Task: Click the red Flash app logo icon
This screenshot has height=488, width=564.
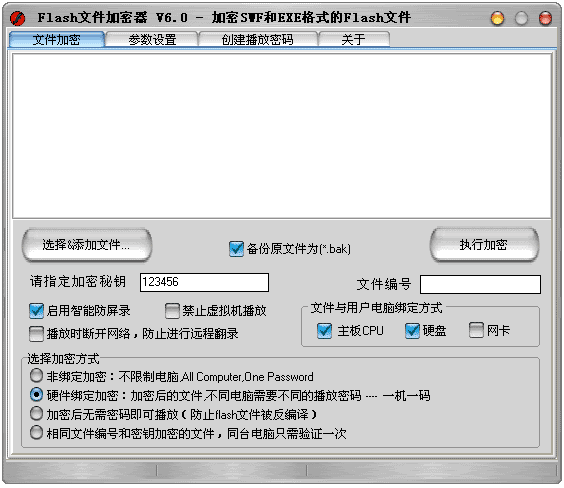Action: point(17,18)
